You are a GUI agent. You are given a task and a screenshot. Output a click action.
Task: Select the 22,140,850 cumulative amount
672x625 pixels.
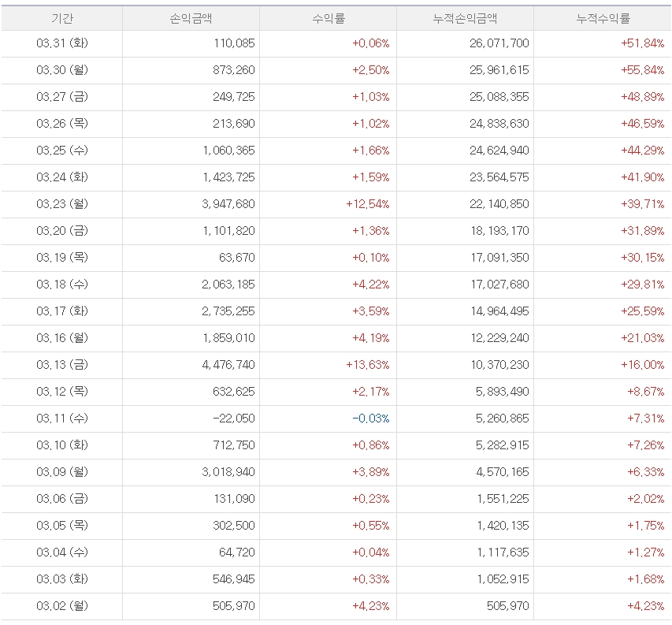point(499,204)
